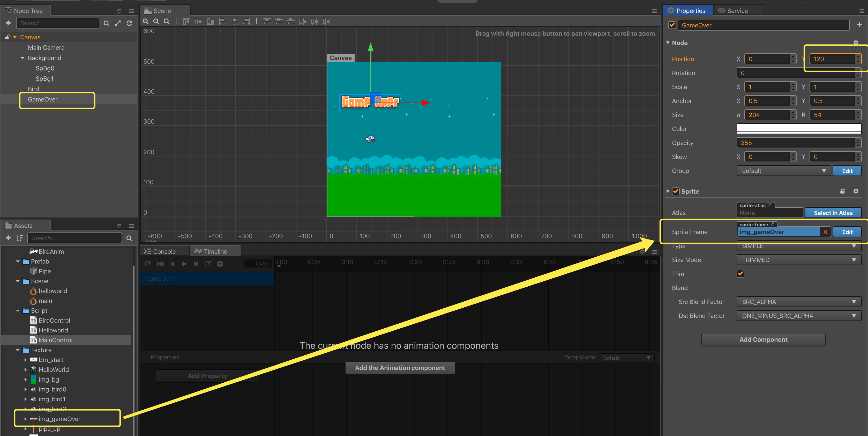The image size is (868, 436).
Task: Open the Dst Blend Factor dropdown
Action: point(799,316)
